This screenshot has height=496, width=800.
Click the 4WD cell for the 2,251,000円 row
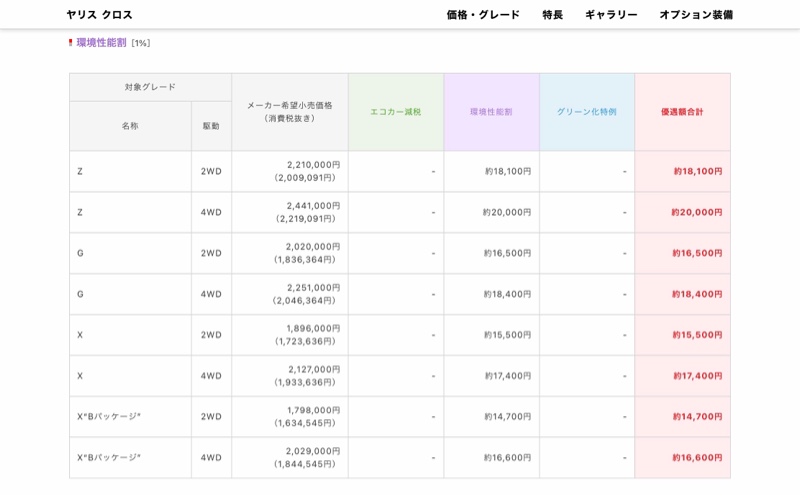pyautogui.click(x=211, y=294)
